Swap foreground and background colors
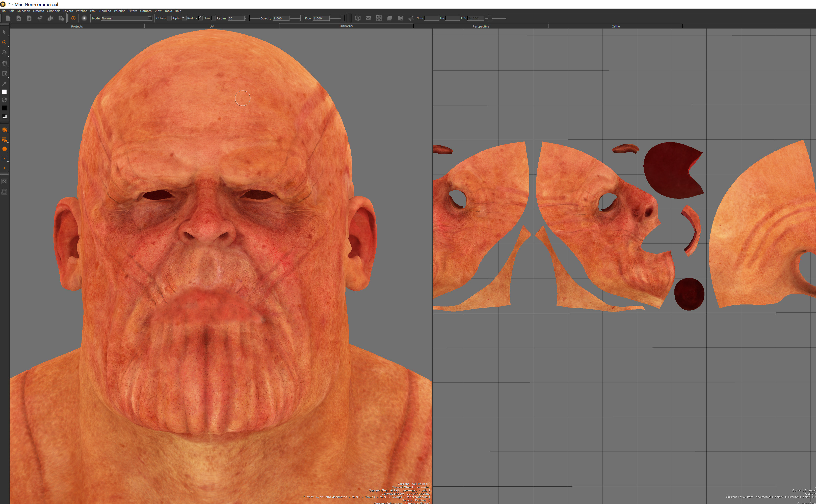This screenshot has width=816, height=504. pyautogui.click(x=4, y=100)
